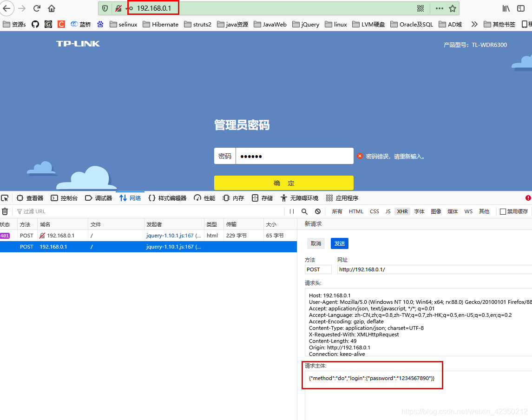Go to the browser home page
This screenshot has width=532, height=420.
pos(52,8)
